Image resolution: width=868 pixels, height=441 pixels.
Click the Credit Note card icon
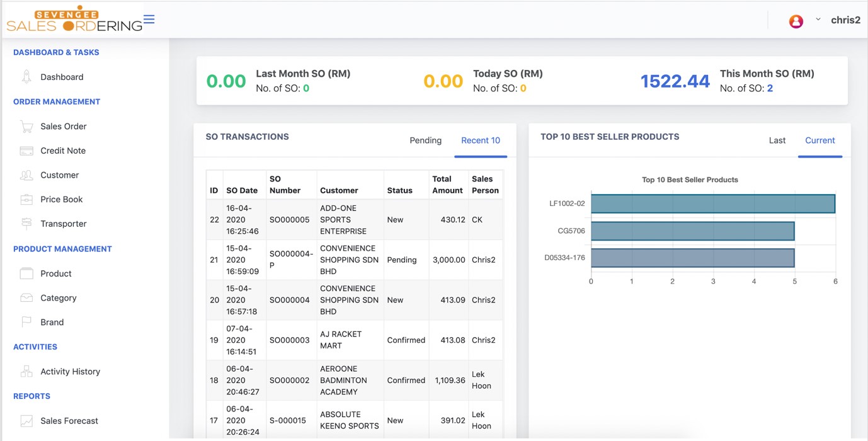26,151
